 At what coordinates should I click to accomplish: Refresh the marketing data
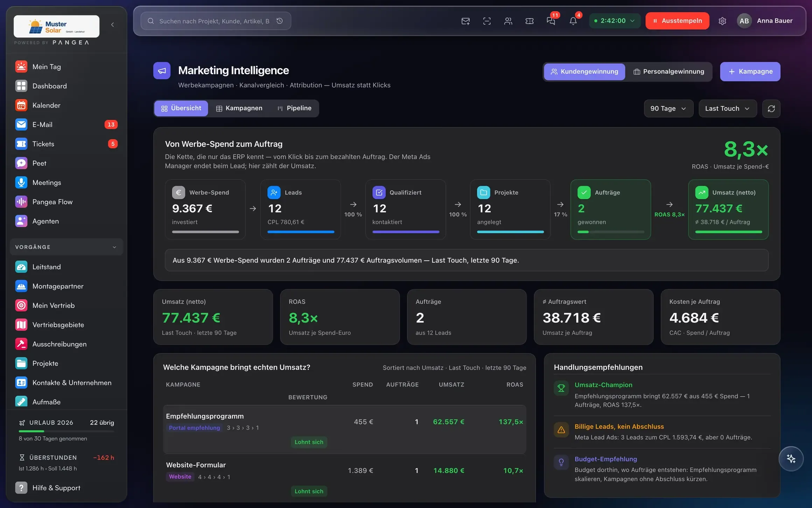click(x=771, y=109)
